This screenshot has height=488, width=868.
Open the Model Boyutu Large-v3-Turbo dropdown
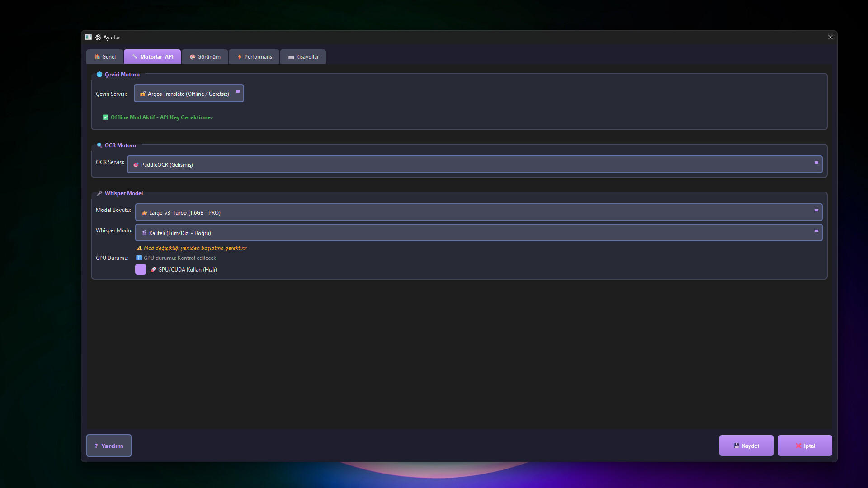(x=478, y=212)
